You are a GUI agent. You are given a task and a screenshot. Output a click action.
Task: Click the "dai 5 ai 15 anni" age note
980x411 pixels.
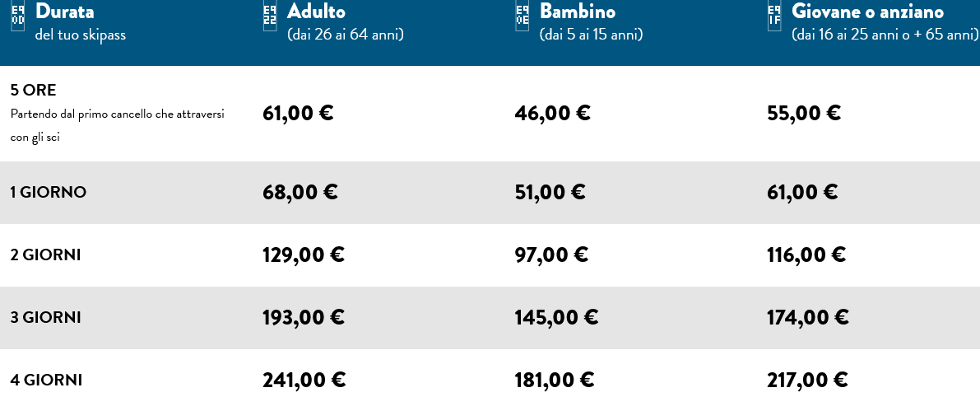(x=591, y=35)
